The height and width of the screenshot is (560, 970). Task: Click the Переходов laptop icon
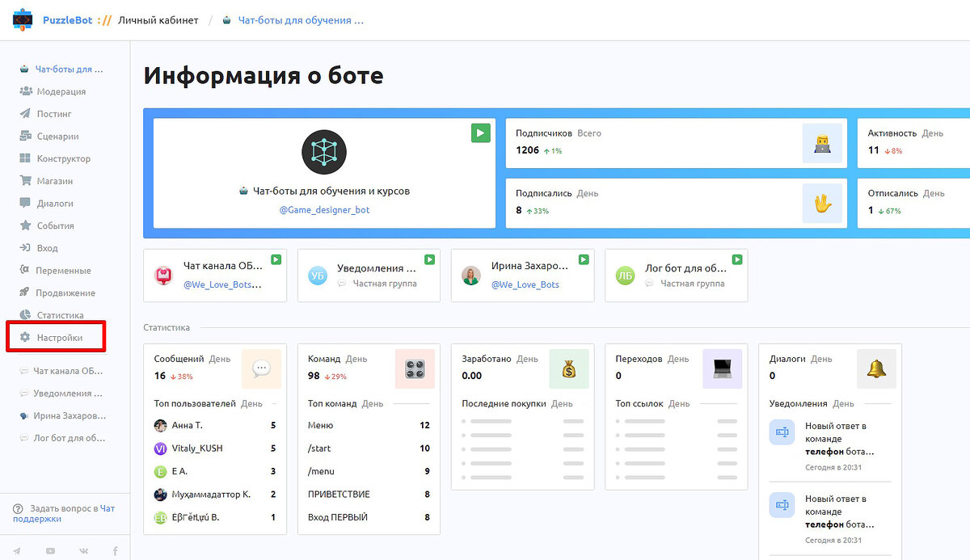click(x=723, y=368)
